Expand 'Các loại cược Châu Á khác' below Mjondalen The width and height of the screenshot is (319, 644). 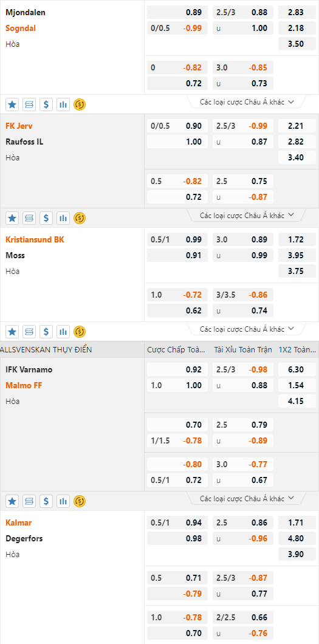(x=247, y=102)
